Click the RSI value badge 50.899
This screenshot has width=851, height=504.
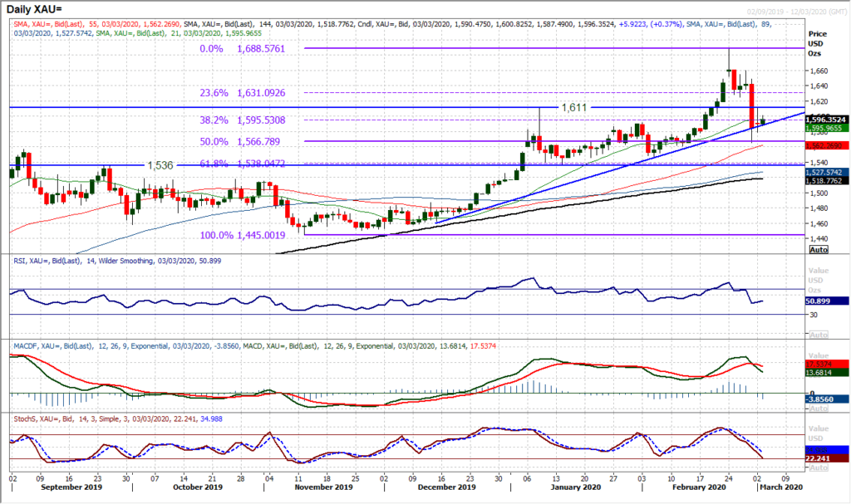(819, 301)
